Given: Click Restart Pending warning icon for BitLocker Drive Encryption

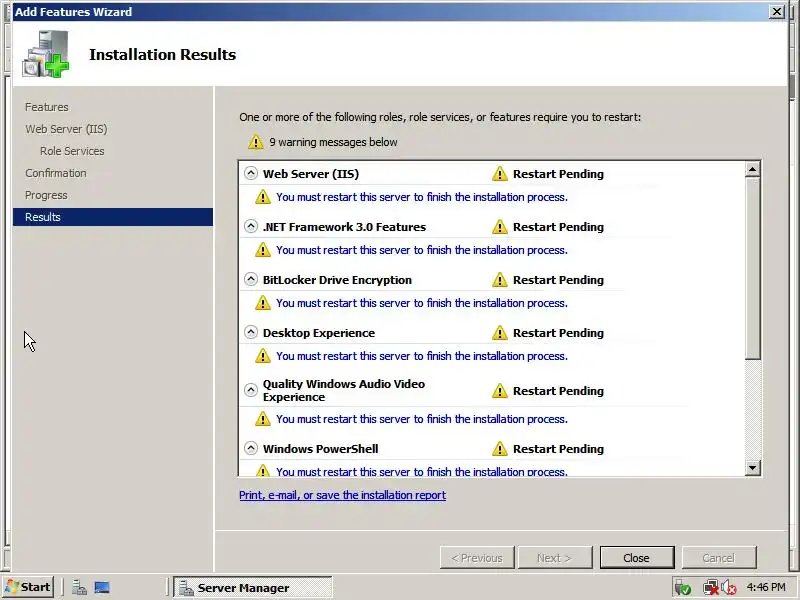Looking at the screenshot, I should click(500, 280).
